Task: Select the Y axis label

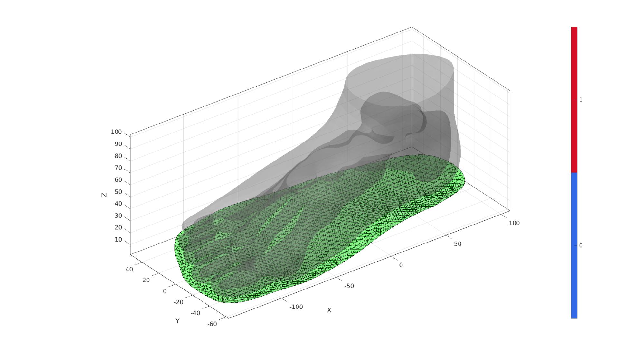Action: [177, 321]
